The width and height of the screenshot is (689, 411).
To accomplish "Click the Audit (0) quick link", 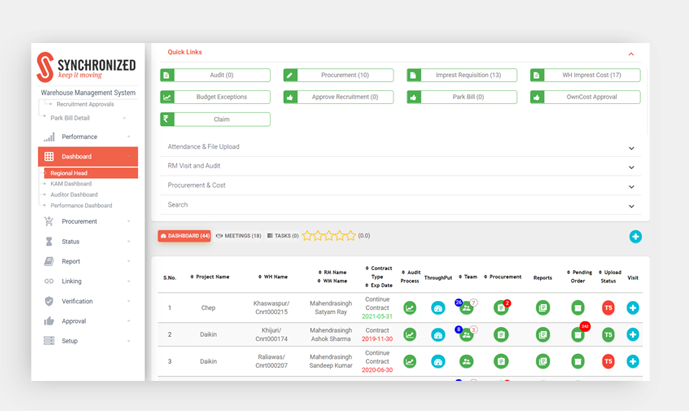I will 215,75.
